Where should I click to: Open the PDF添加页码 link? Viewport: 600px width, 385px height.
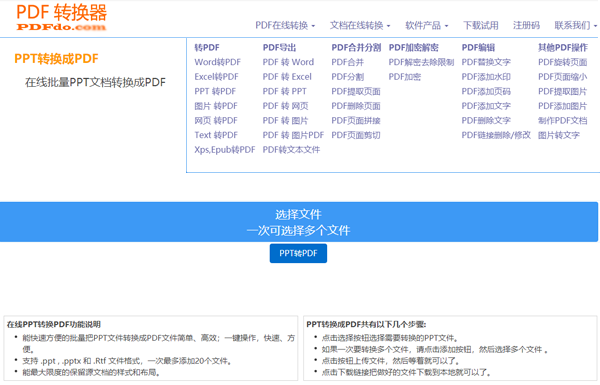pos(486,91)
